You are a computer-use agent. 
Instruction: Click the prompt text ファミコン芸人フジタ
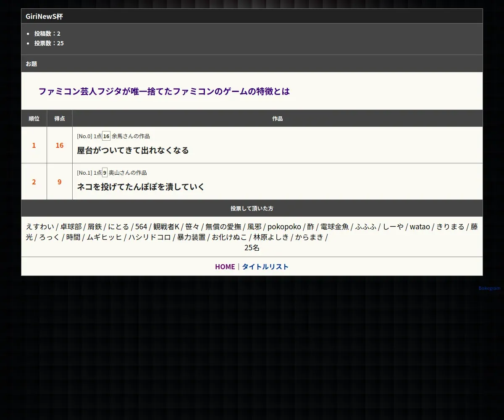click(x=80, y=91)
